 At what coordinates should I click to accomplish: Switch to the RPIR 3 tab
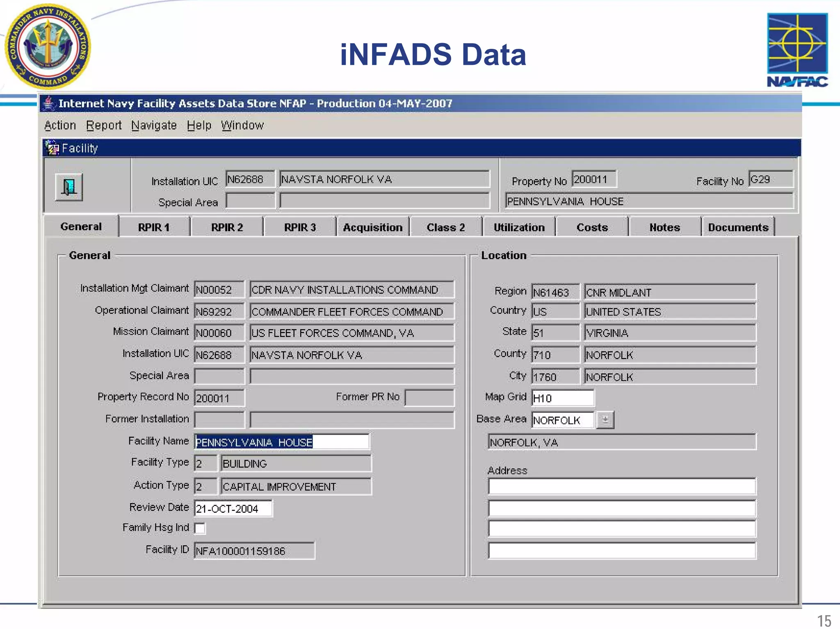pyautogui.click(x=300, y=227)
